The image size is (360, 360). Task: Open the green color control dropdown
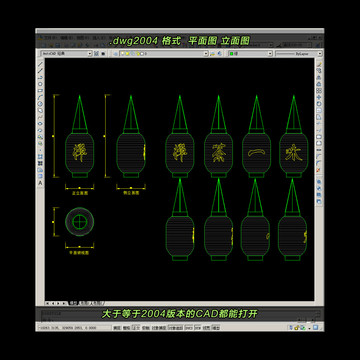click(251, 53)
